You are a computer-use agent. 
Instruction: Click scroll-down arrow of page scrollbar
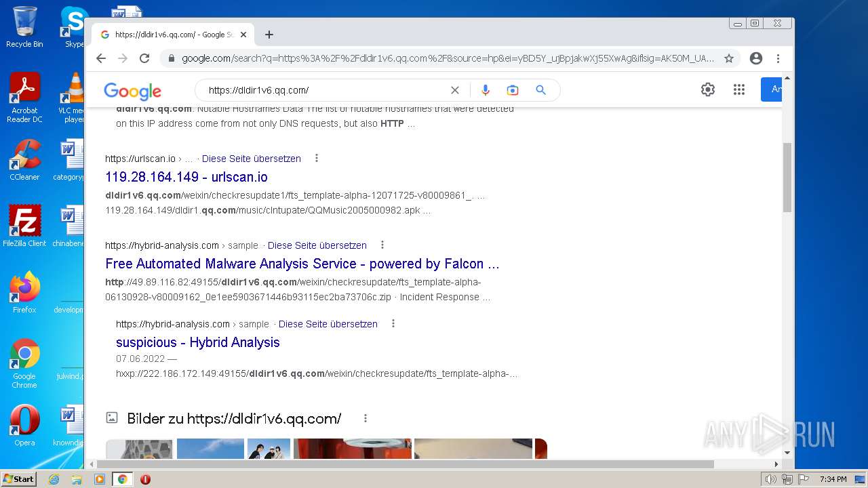[787, 453]
